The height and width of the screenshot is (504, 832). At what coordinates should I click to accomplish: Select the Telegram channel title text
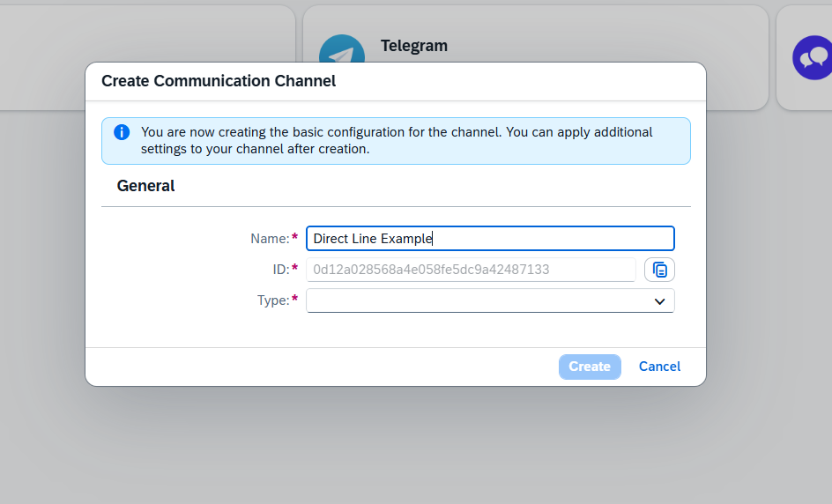[414, 46]
